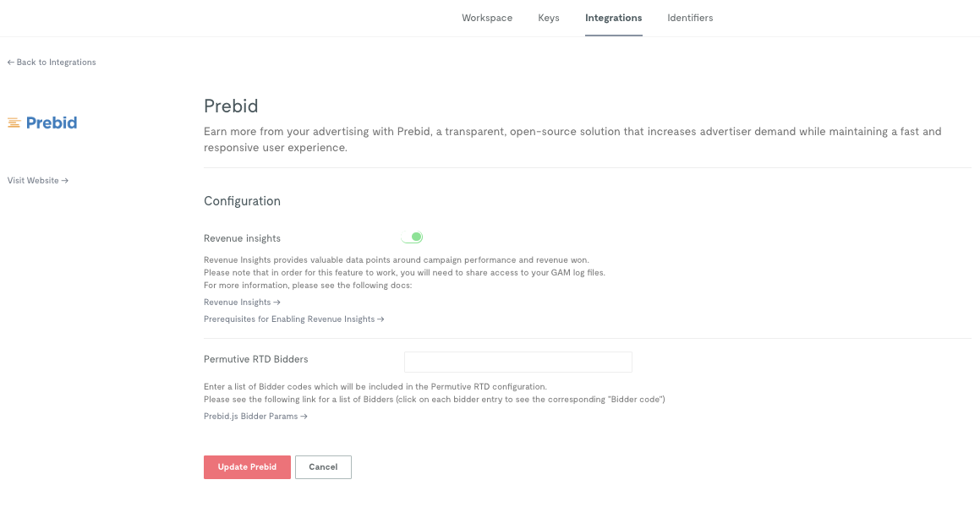Open the Revenue Insights docs link
Image resolution: width=980 pixels, height=507 pixels.
pyautogui.click(x=242, y=303)
